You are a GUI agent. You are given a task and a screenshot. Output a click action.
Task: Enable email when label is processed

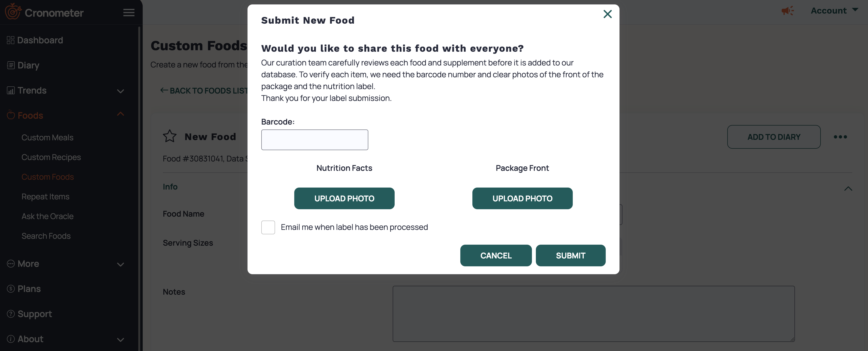tap(268, 227)
